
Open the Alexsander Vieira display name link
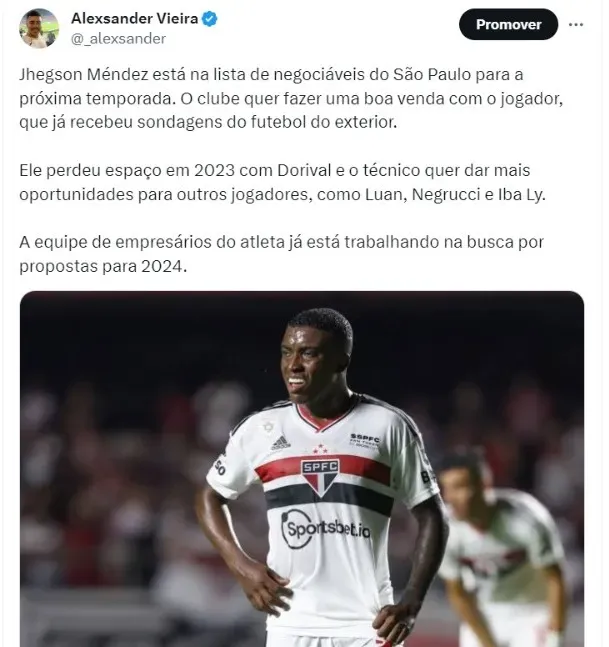click(x=135, y=19)
